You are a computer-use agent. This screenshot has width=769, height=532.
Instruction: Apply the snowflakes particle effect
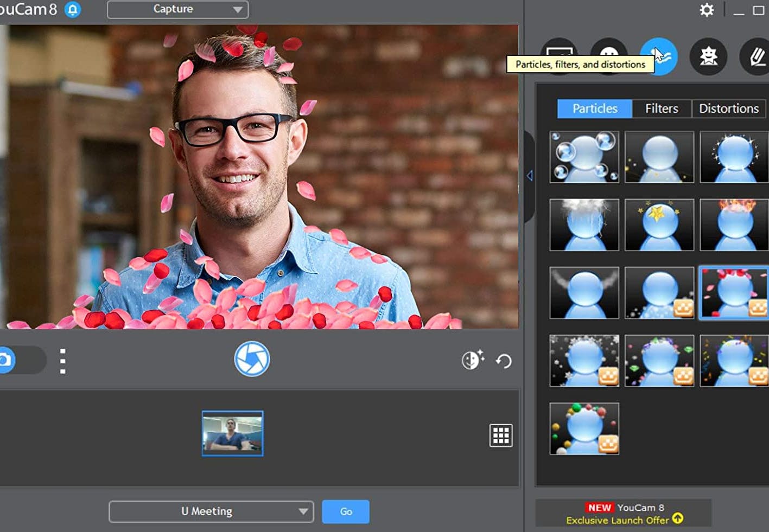point(584,361)
